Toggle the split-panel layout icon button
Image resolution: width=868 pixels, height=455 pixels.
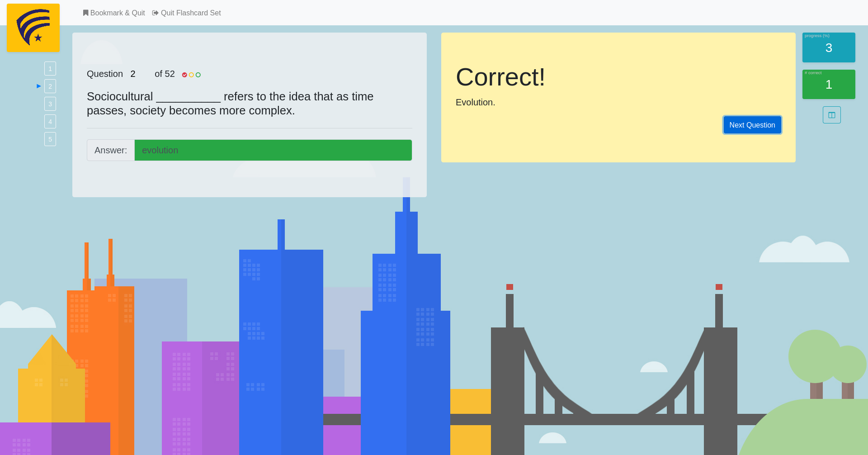tap(831, 115)
